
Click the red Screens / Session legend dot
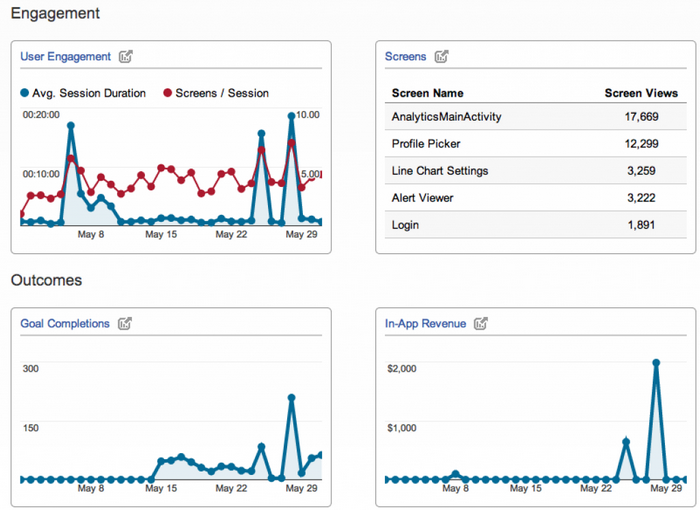[166, 93]
